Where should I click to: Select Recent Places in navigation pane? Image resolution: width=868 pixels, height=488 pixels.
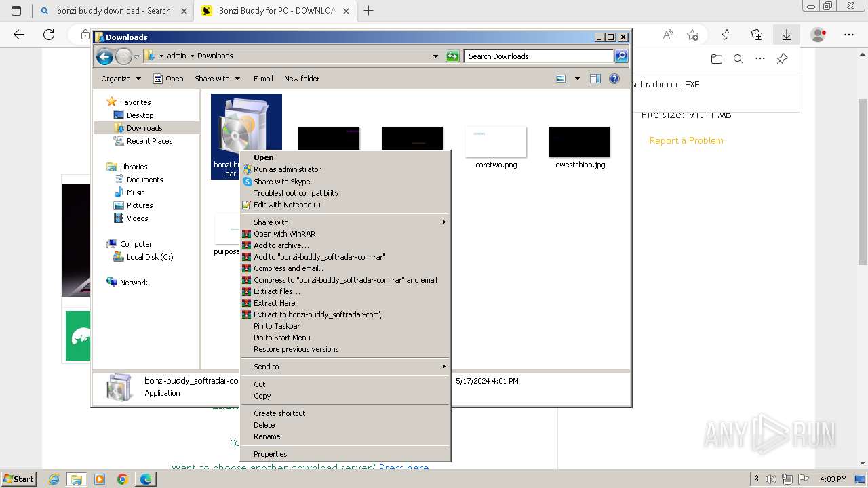tap(149, 141)
